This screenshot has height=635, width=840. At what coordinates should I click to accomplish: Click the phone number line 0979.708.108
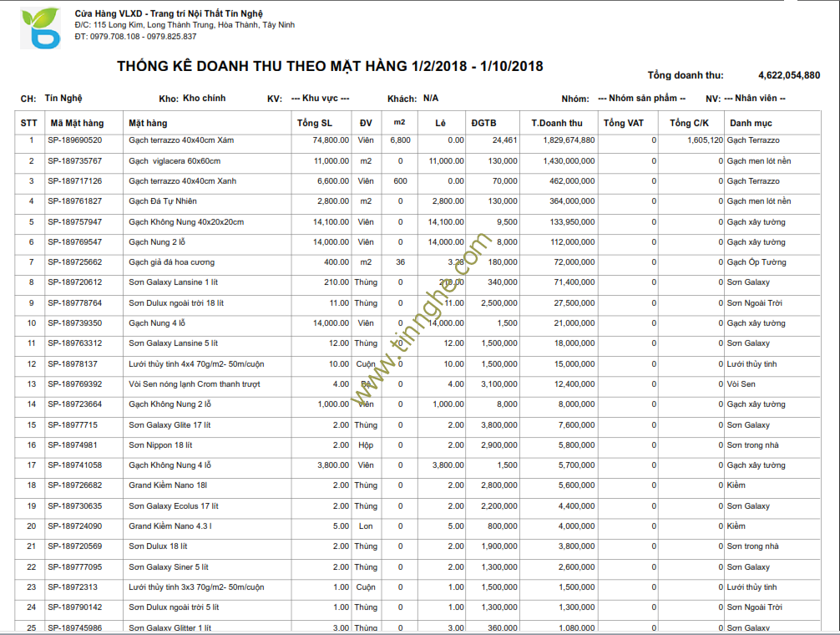pos(135,37)
